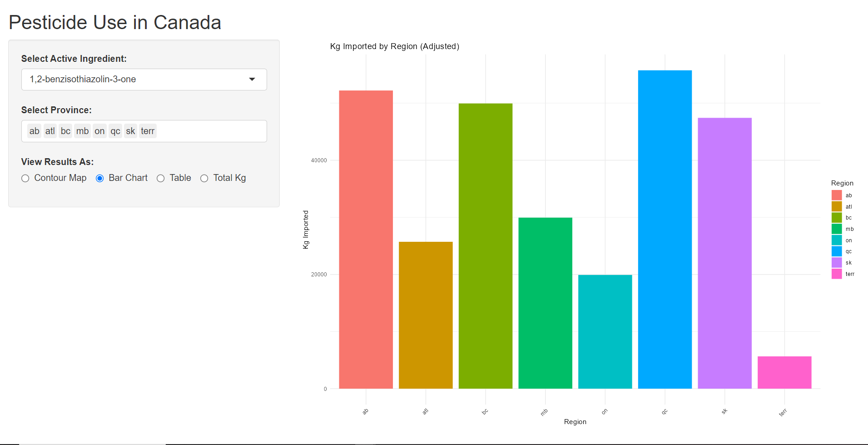
Task: Click the small pink terr bar
Action: 784,372
